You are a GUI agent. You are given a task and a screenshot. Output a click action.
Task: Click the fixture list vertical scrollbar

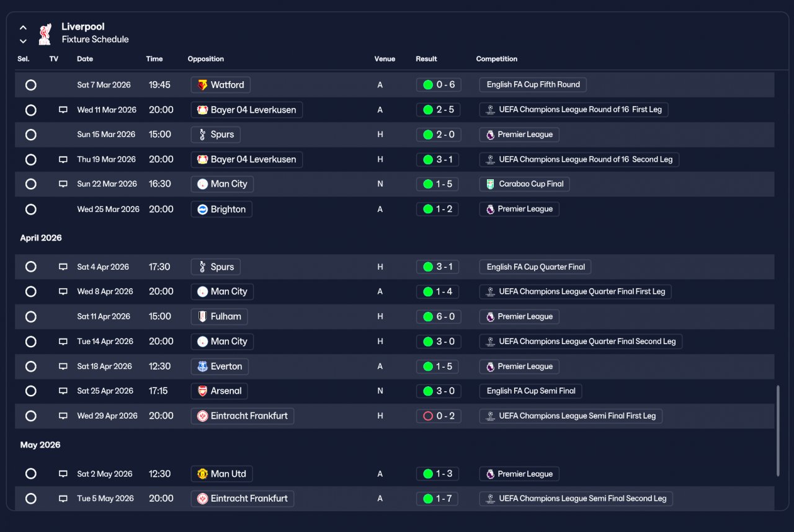[778, 431]
